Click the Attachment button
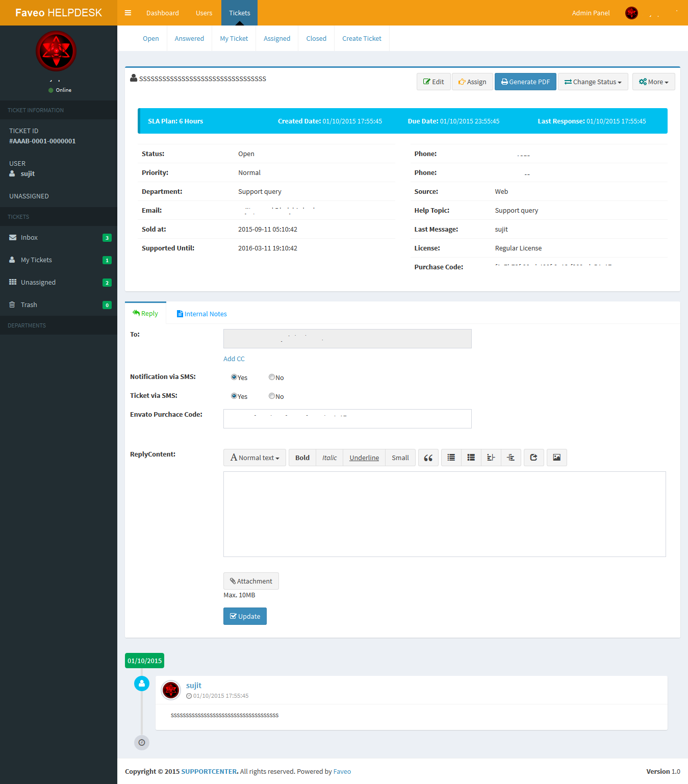The height and width of the screenshot is (784, 688). [251, 581]
